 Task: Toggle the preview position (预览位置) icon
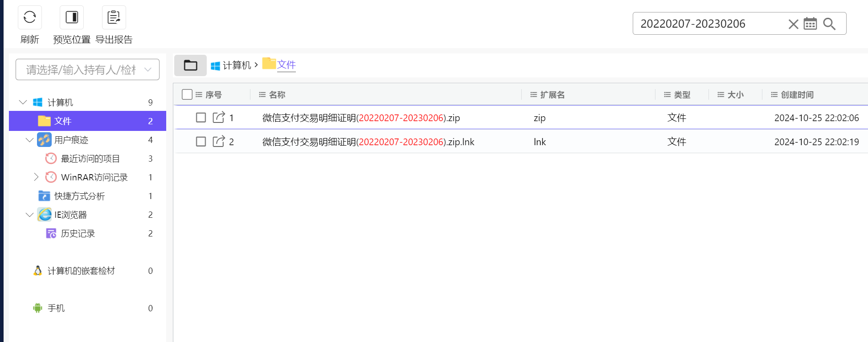click(72, 17)
